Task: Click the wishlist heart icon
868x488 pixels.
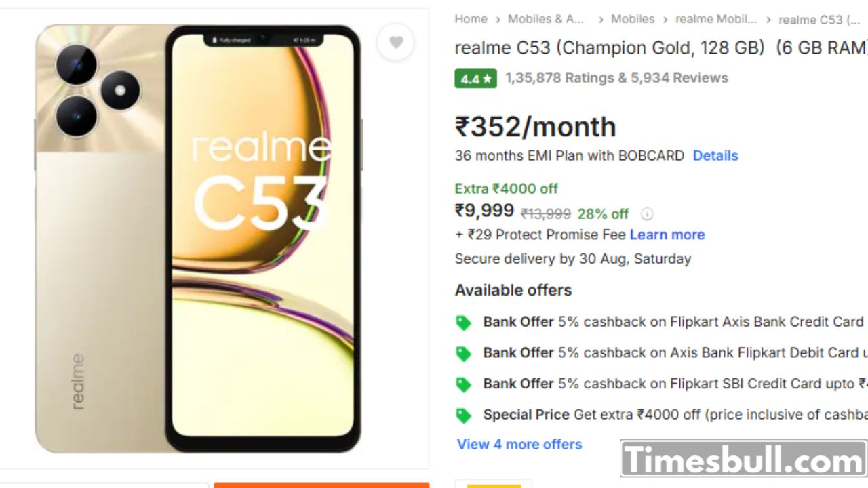Action: click(x=396, y=43)
